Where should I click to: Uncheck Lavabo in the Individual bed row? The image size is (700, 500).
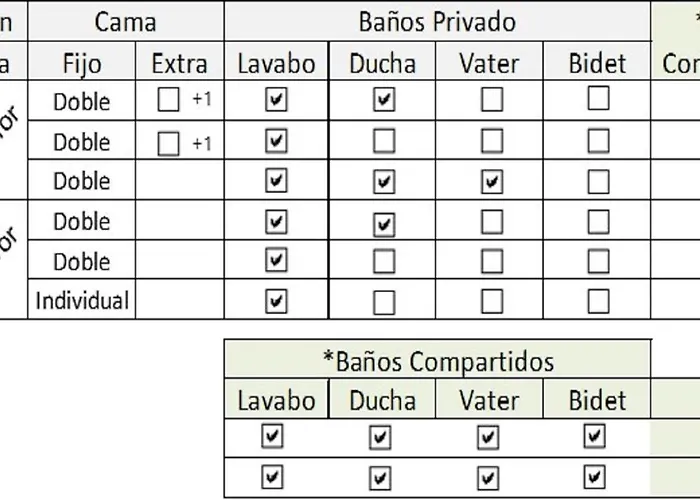277,301
